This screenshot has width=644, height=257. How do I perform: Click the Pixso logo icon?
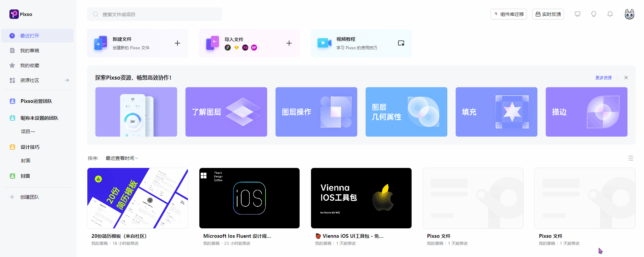(x=14, y=14)
